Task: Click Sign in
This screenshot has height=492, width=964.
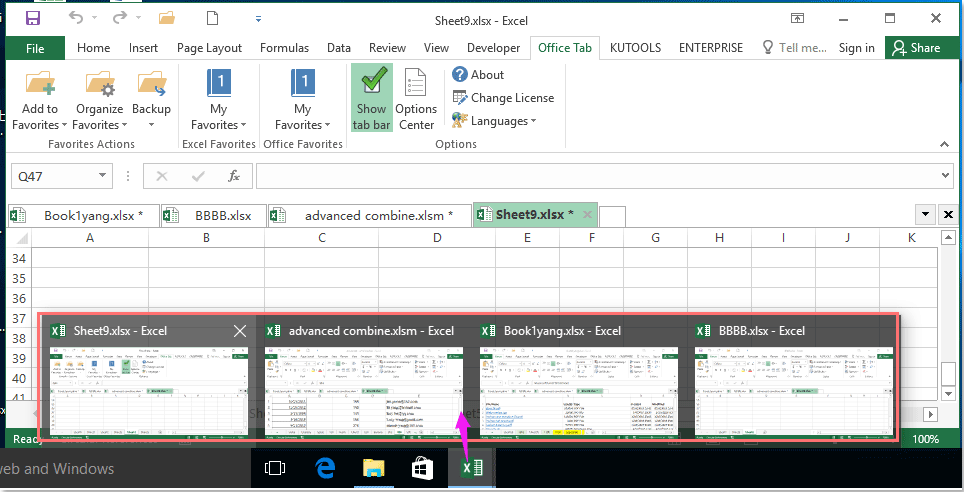Action: (856, 48)
